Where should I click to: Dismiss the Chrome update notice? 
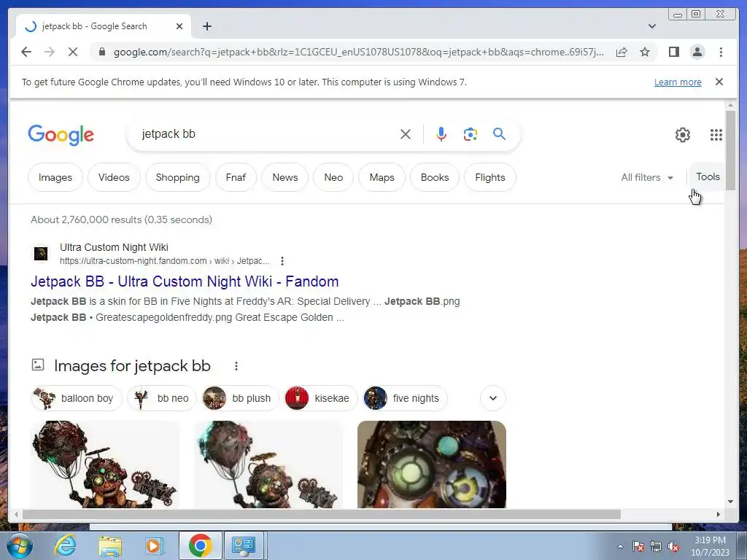point(719,82)
